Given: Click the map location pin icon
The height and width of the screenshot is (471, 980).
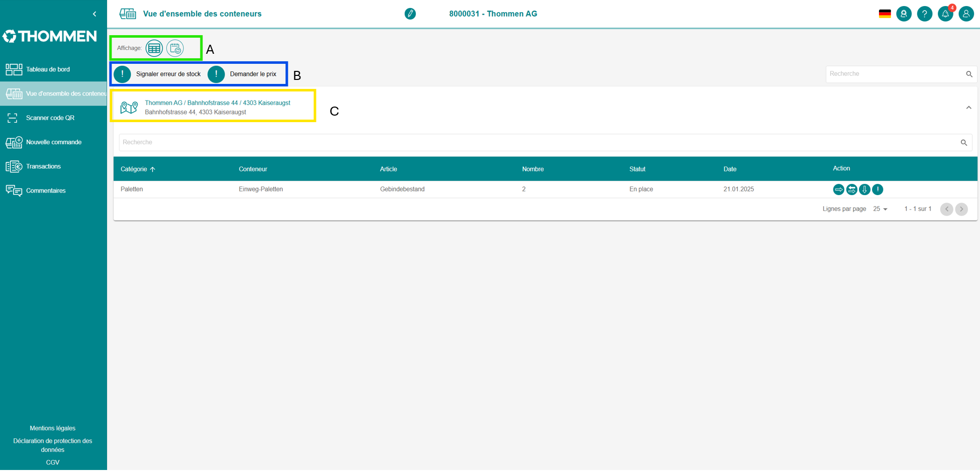Looking at the screenshot, I should point(129,107).
